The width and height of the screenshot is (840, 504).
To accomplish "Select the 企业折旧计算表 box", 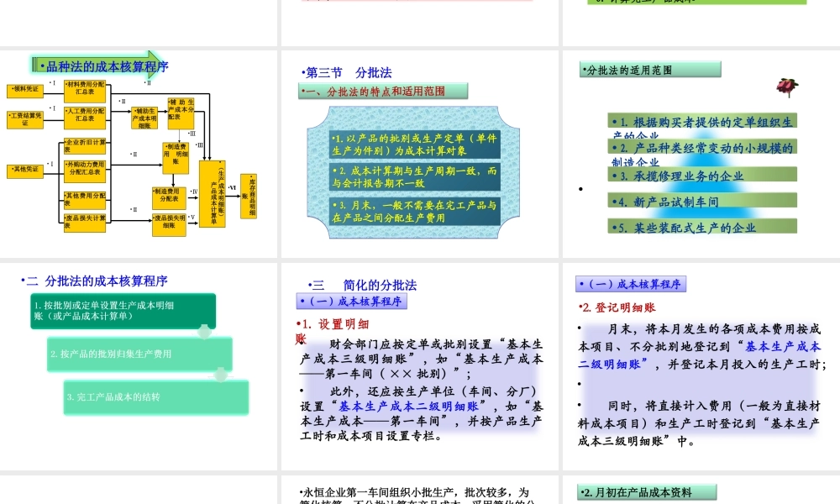I will (x=85, y=146).
